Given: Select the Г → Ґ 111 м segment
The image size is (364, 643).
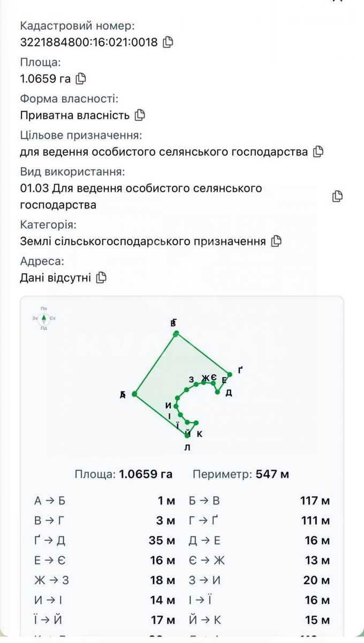Looking at the screenshot, I should pos(260,521).
